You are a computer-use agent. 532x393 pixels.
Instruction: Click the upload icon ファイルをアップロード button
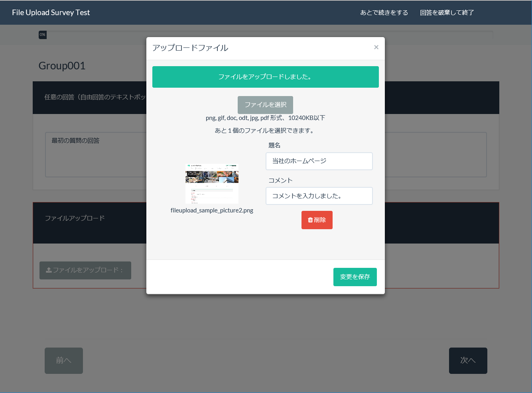85,270
